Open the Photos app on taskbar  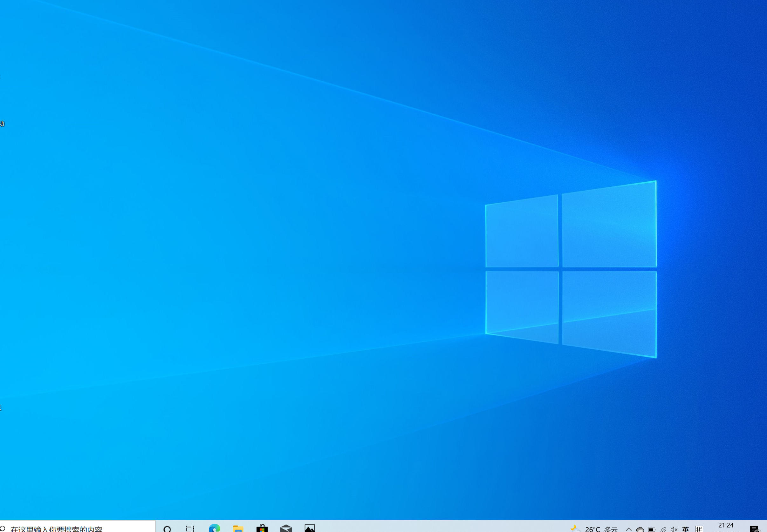310,528
